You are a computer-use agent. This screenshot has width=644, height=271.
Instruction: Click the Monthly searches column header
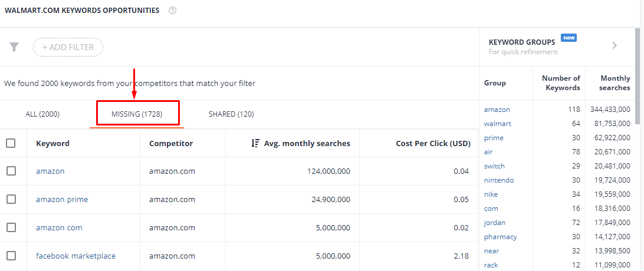click(615, 83)
